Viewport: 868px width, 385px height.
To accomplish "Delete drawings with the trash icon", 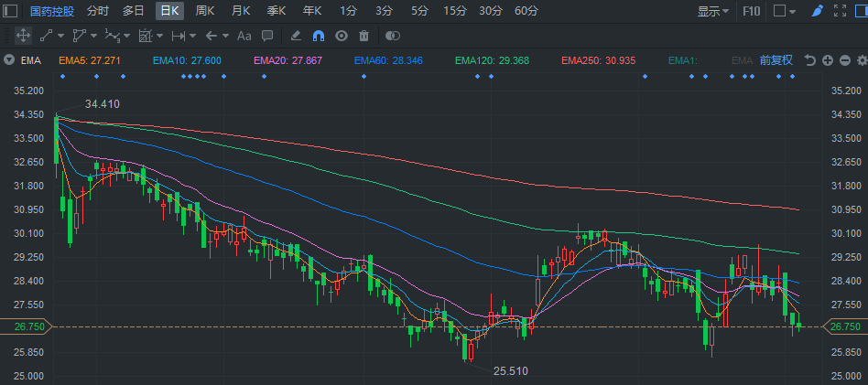I will click(x=363, y=36).
